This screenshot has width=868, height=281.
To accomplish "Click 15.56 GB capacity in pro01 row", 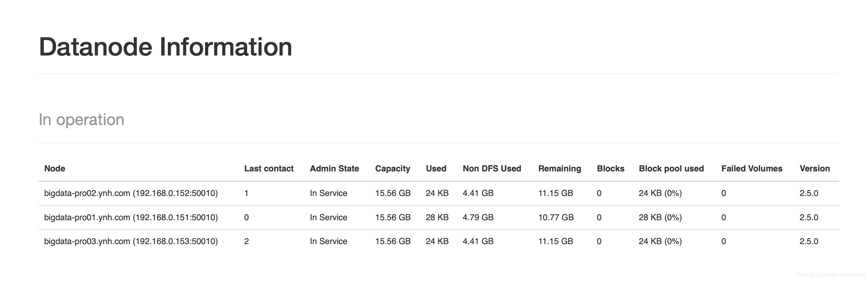I will pos(393,217).
